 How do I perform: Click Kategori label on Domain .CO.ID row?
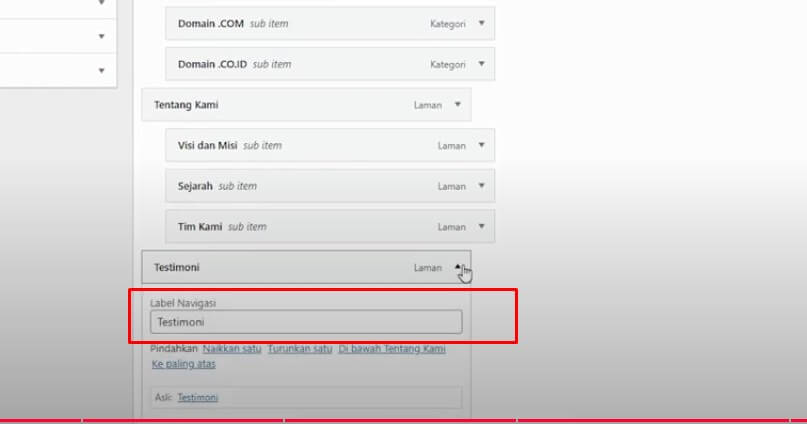pyautogui.click(x=448, y=65)
